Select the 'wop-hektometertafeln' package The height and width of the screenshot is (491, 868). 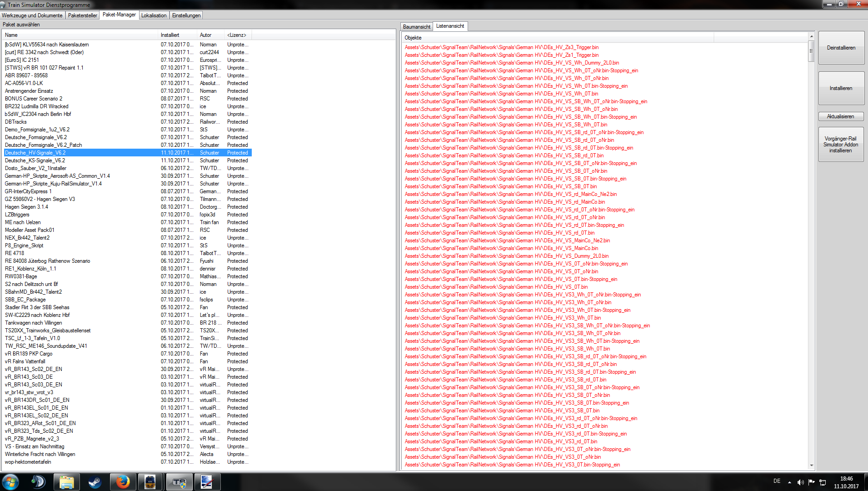pos(128,462)
